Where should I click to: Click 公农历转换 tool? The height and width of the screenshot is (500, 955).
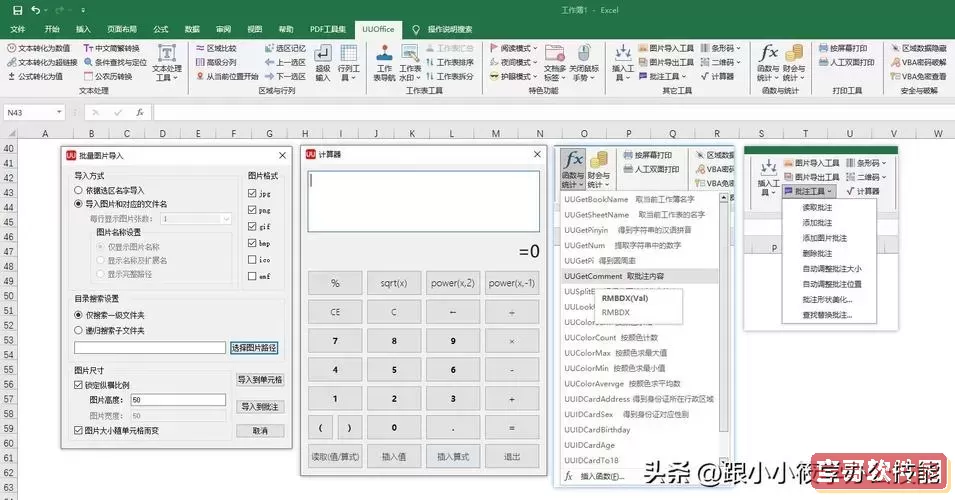tap(108, 76)
